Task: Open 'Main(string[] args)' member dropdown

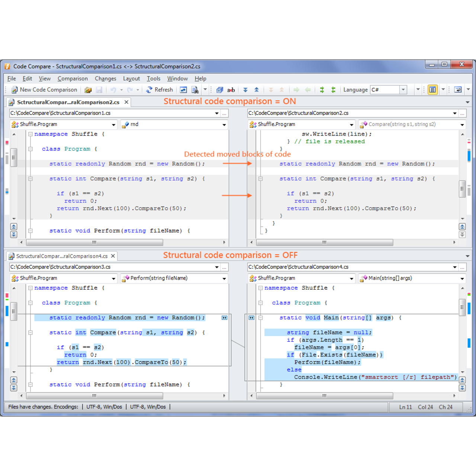Action: (462, 278)
